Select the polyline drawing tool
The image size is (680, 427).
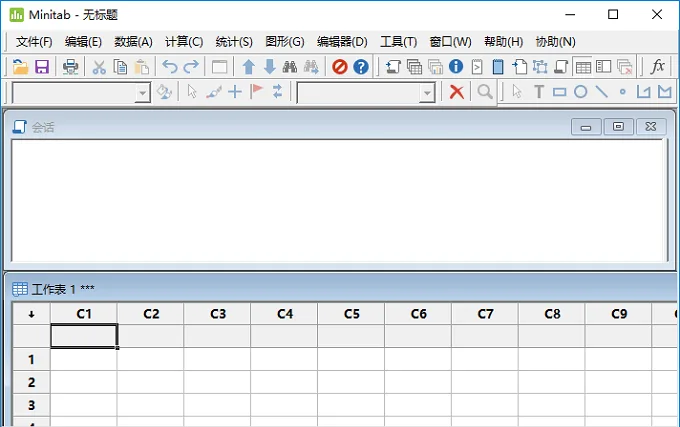tap(643, 92)
